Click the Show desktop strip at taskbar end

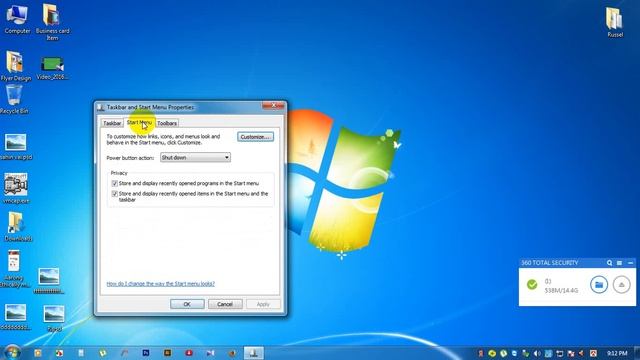[637, 353]
